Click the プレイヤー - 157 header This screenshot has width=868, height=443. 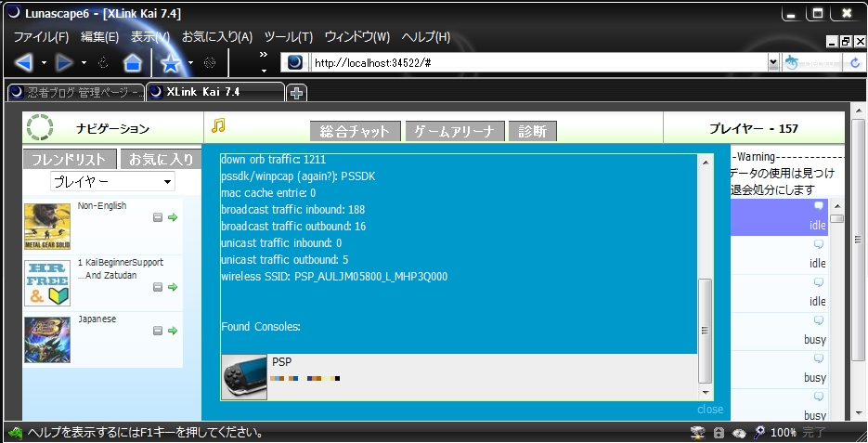(754, 128)
